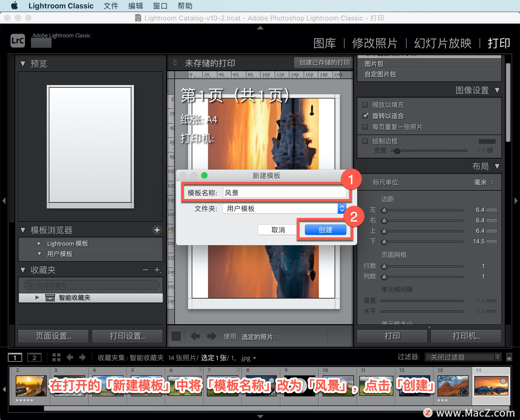Collapse the 收藏夹 panel
This screenshot has width=520, height=420.
23,270
